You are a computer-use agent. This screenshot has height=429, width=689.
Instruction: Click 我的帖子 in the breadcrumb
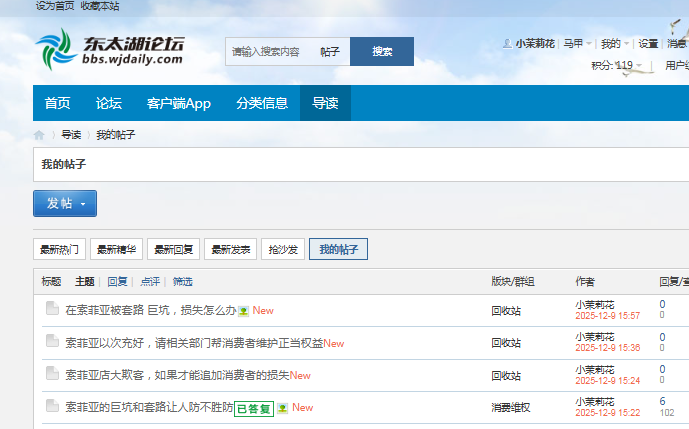coord(116,135)
